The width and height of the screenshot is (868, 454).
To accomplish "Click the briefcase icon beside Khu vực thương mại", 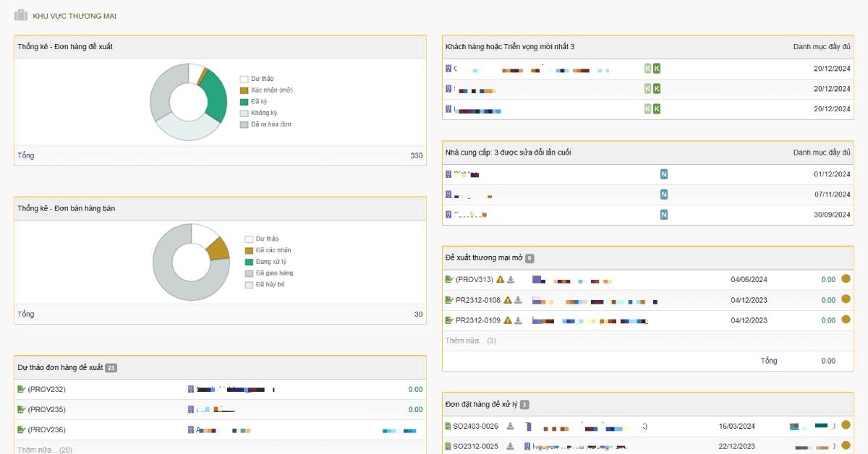I will [21, 15].
